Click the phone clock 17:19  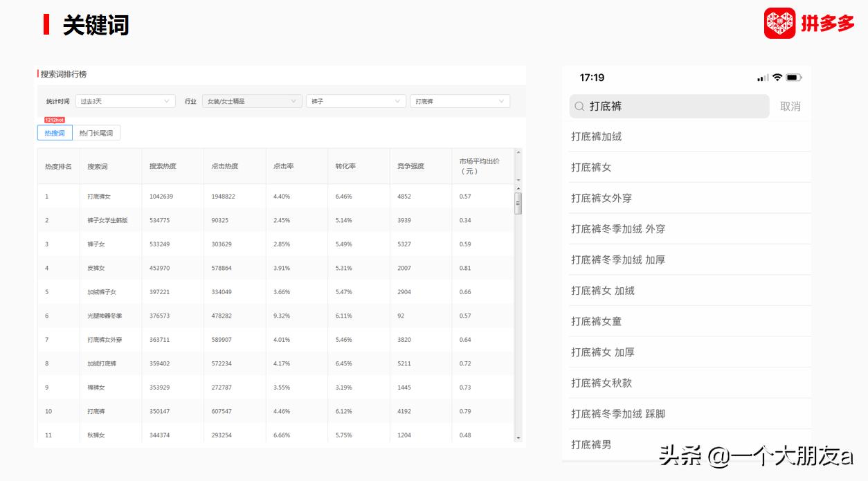click(592, 78)
